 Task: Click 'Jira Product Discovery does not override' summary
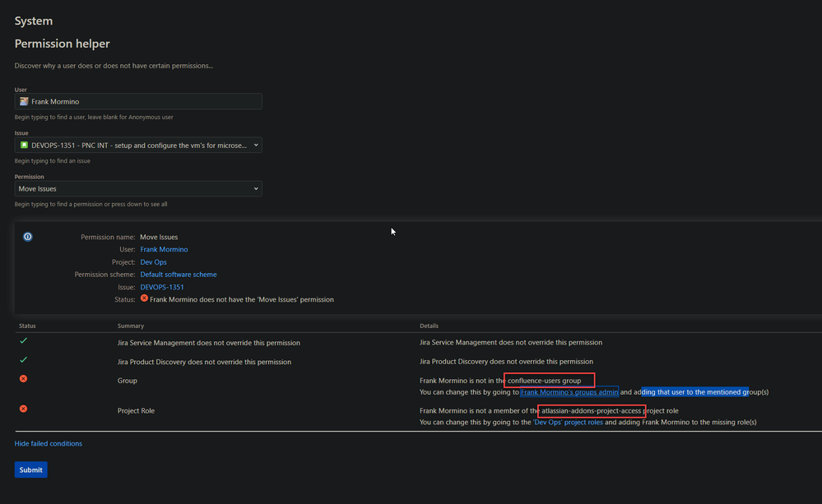(x=204, y=362)
